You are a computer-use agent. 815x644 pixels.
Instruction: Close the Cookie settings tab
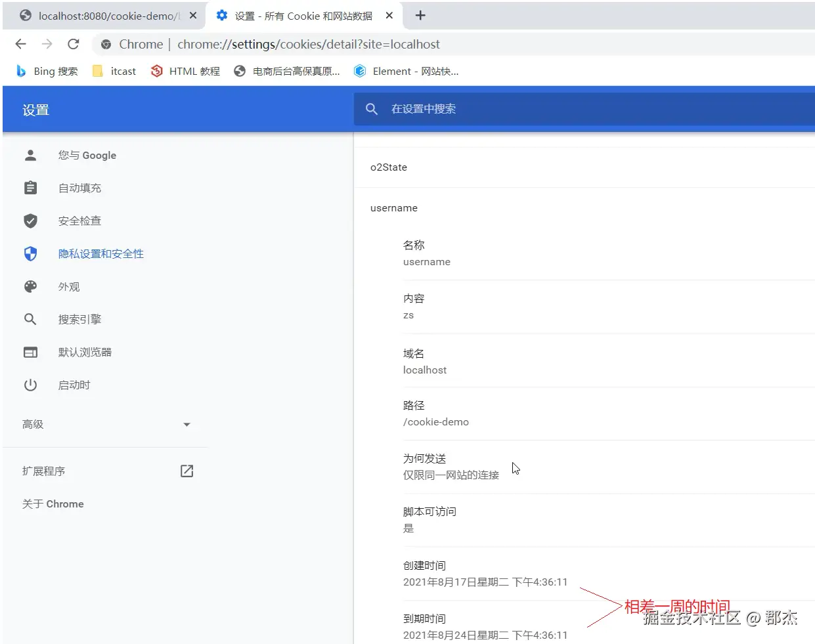(389, 15)
